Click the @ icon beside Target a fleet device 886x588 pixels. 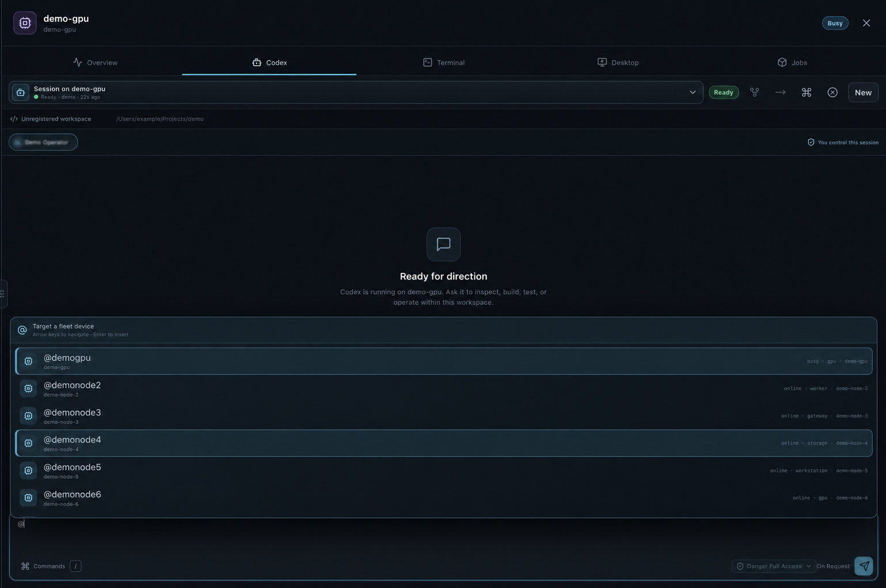(x=22, y=330)
